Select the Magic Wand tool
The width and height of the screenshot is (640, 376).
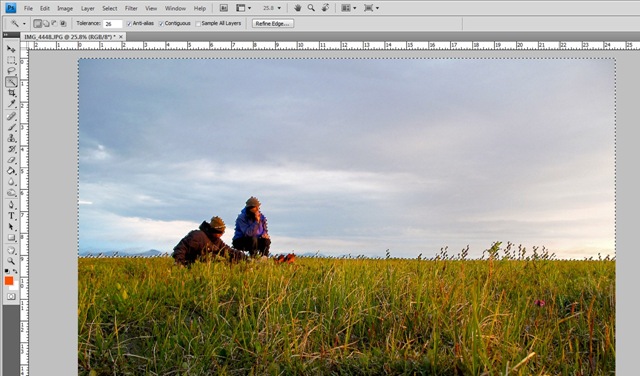11,82
